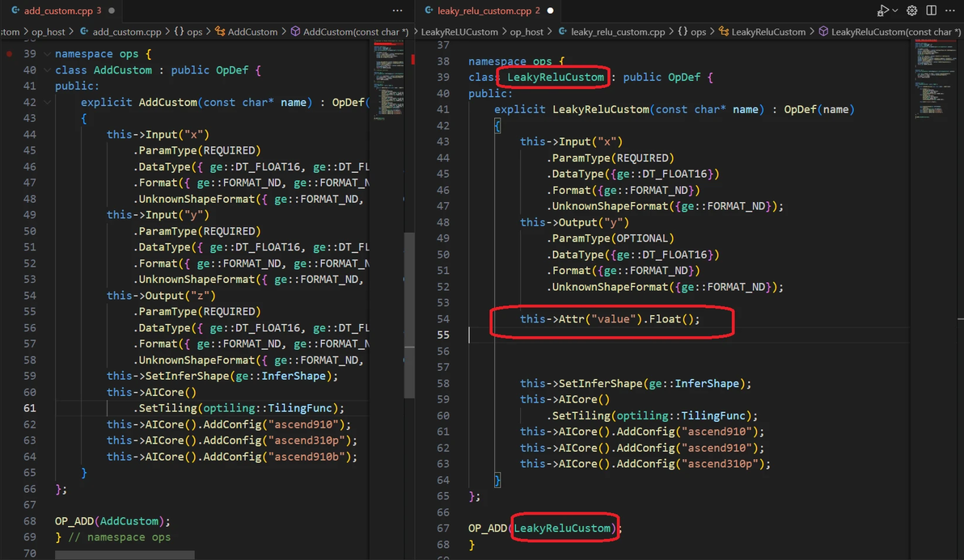
Task: Click OP_ADD(AddCustom); in left editor
Action: [x=112, y=520]
